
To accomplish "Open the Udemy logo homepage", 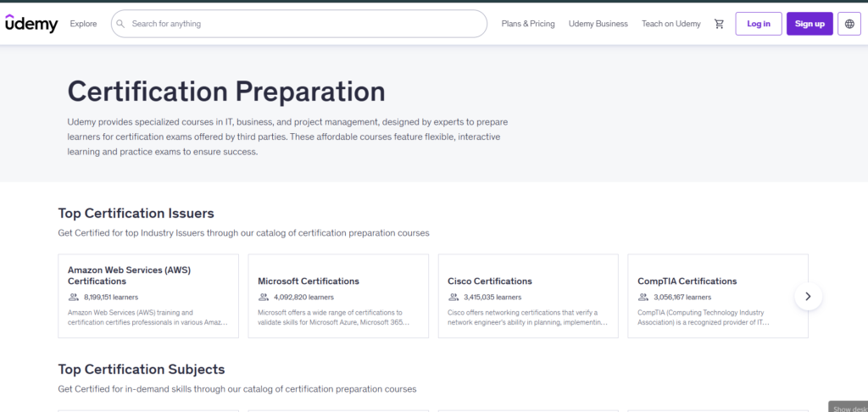I will 31,24.
